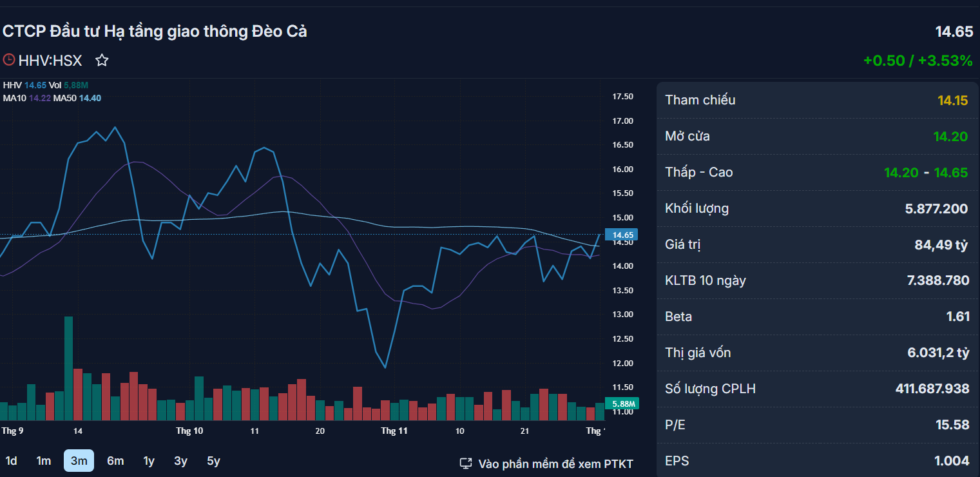Select the 3m time range
Screen dimensions: 980x477
(79, 461)
